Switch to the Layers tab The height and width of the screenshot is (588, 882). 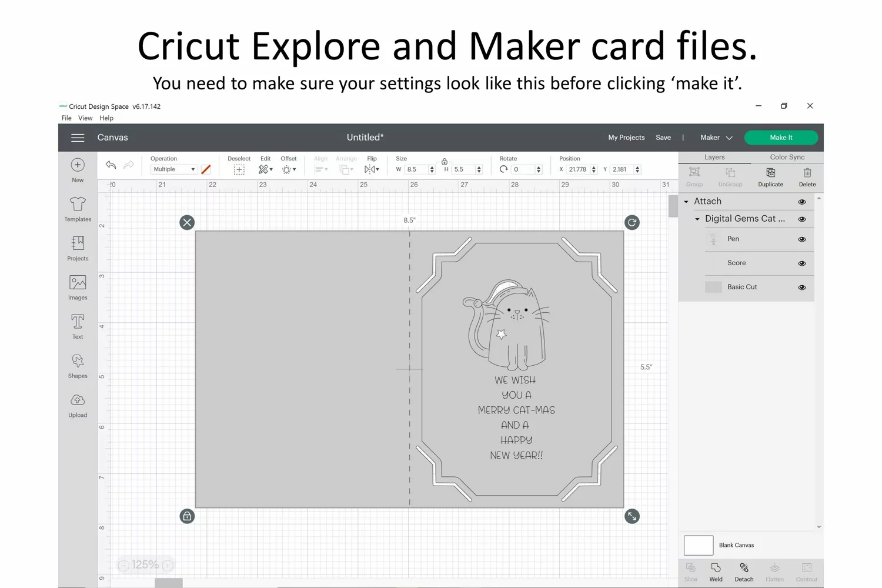714,158
